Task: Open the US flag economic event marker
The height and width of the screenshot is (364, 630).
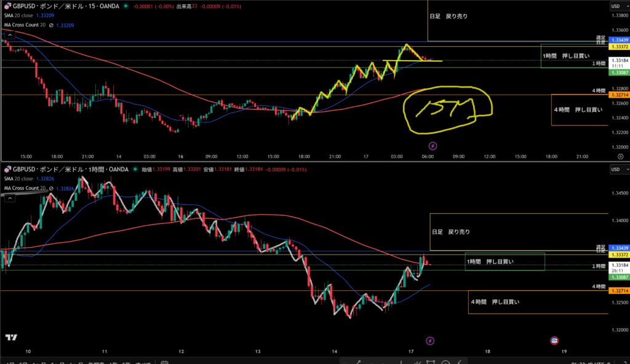Action: [554, 340]
